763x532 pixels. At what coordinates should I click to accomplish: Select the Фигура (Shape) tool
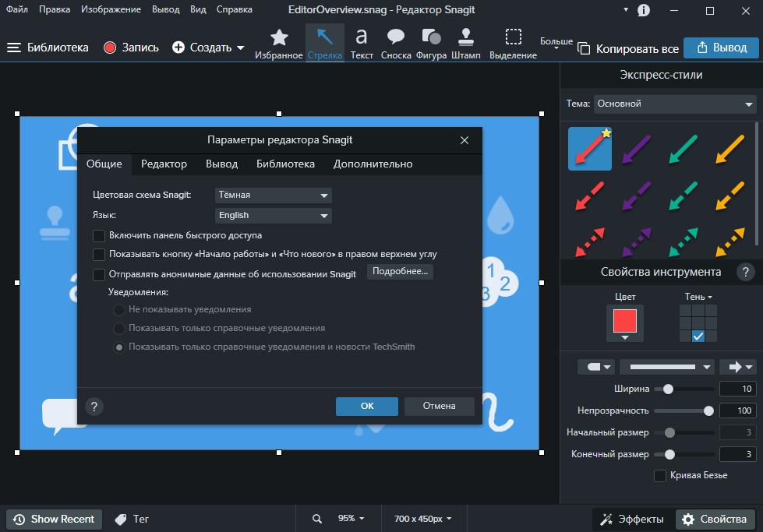point(431,44)
